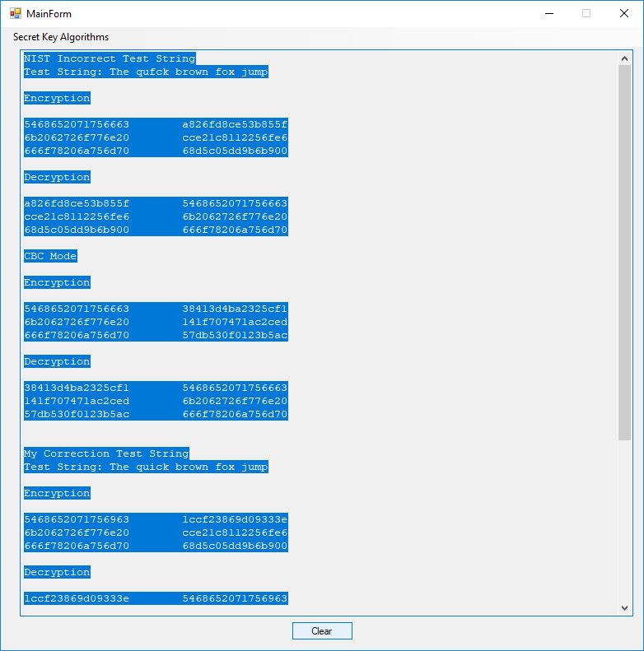Click the MainForm application icon
The width and height of the screenshot is (644, 651).
[x=15, y=14]
